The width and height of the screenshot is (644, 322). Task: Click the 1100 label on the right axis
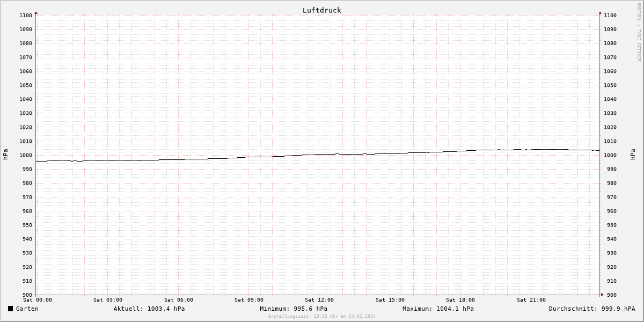coord(610,16)
